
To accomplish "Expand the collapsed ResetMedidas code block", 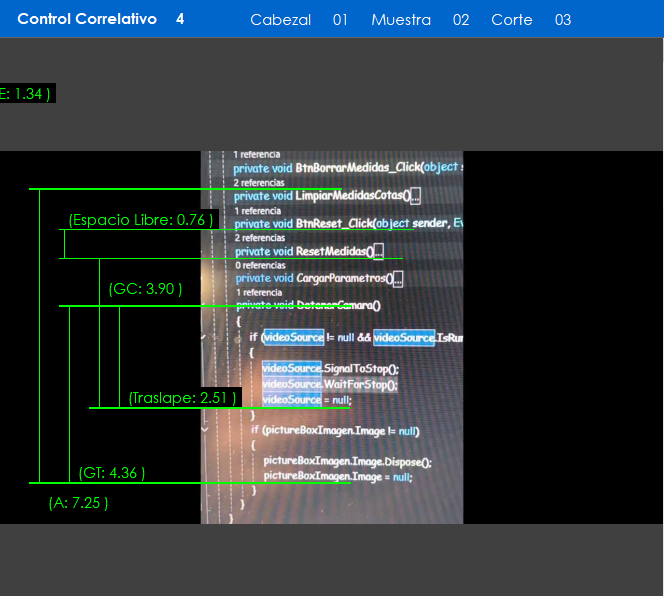I will (378, 252).
